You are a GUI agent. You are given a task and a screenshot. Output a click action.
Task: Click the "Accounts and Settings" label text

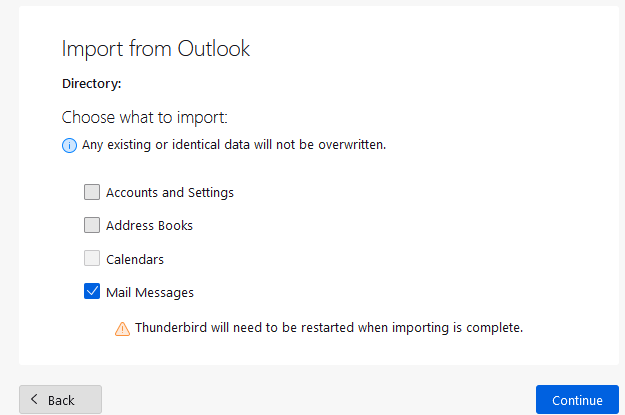point(170,192)
